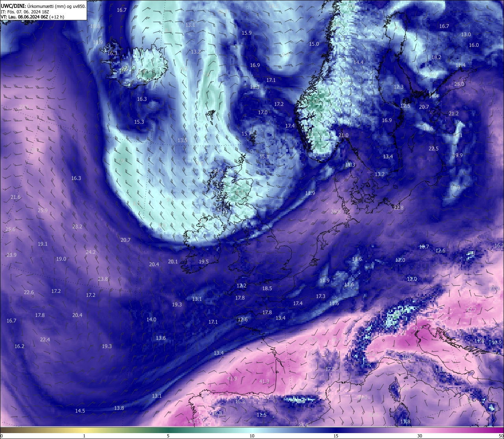Click the 23.8 value label

point(103,279)
